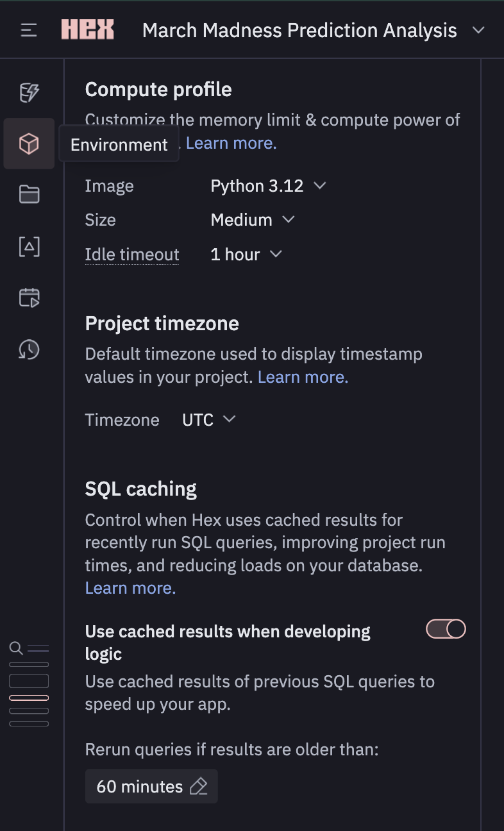Toggle use cached results switch

(446, 629)
